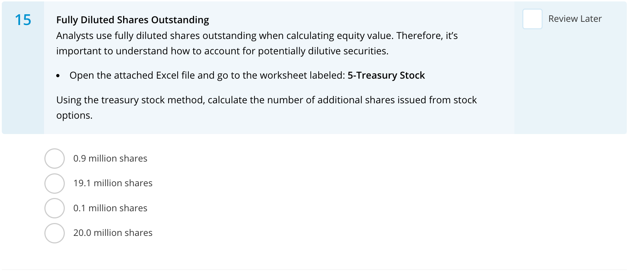Click the Fully Diluted Shares Outstanding title
The width and height of the screenshot is (644, 272).
click(132, 20)
